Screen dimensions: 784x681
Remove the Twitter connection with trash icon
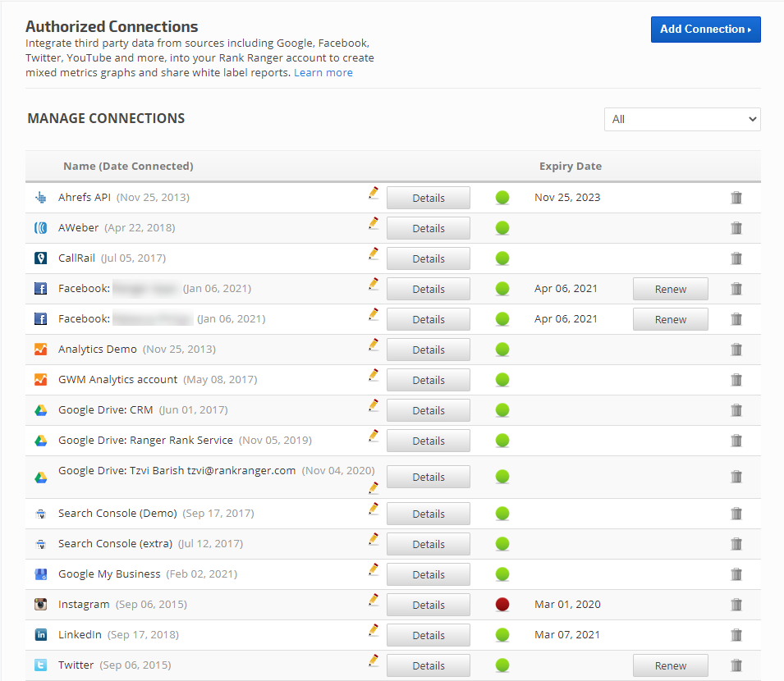736,665
